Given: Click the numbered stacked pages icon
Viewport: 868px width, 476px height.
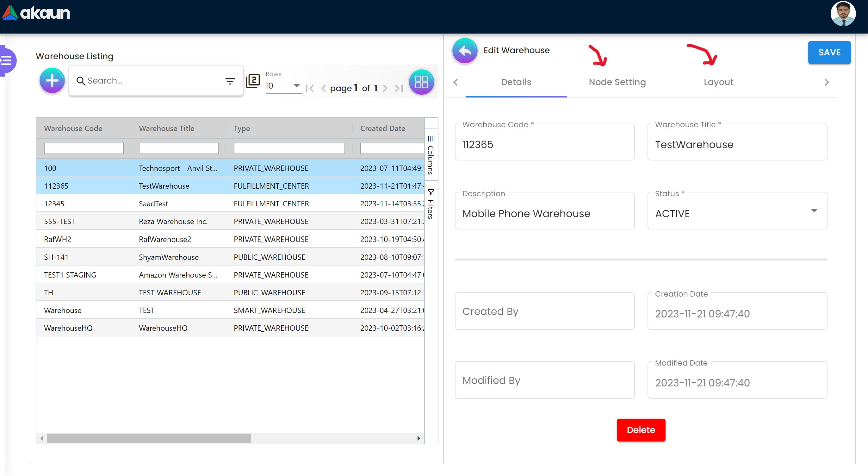Looking at the screenshot, I should coord(253,81).
